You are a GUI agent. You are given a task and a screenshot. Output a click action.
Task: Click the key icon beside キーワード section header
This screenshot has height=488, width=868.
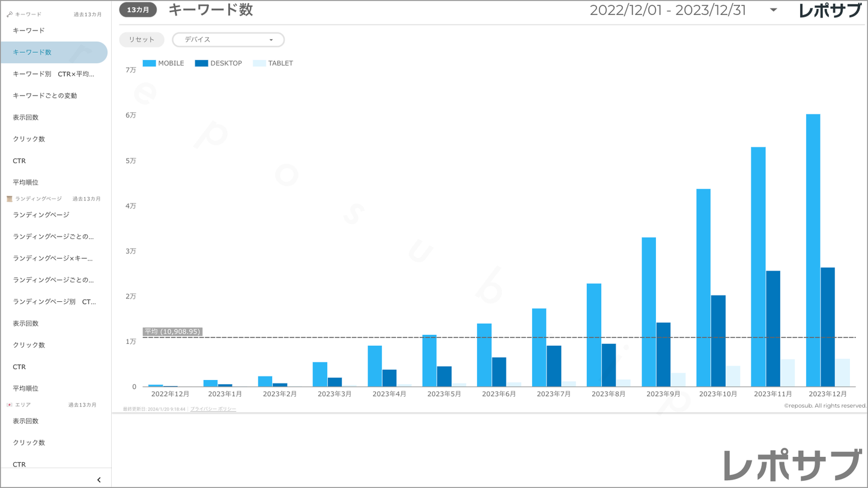click(x=10, y=14)
